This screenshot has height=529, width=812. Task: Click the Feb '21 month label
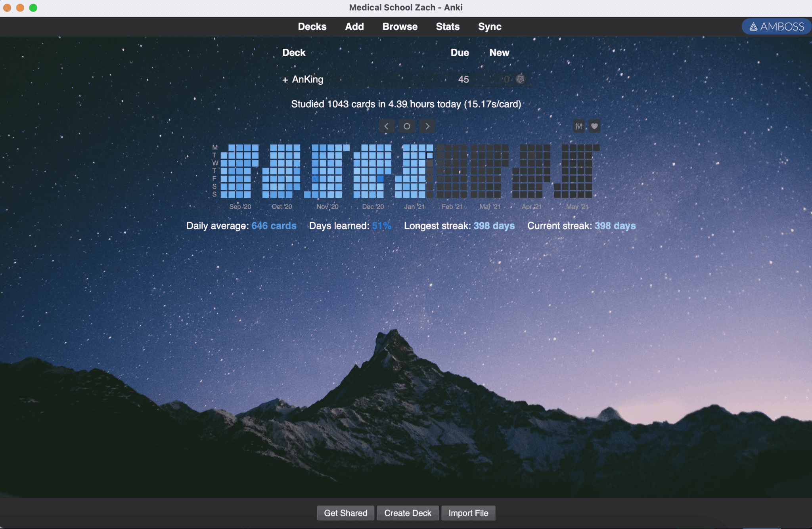coord(452,206)
